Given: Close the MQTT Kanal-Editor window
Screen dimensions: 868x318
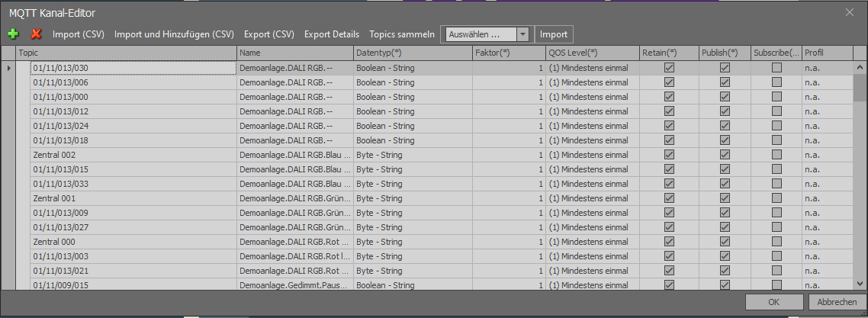Looking at the screenshot, I should pyautogui.click(x=849, y=12).
